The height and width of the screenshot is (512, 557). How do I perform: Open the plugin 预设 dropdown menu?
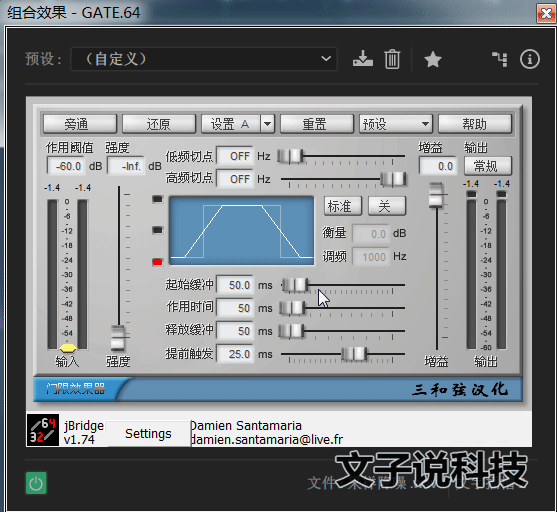pyautogui.click(x=396, y=124)
